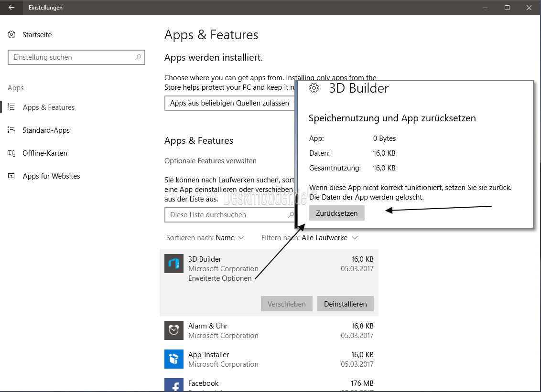Go to Startseite

point(37,35)
